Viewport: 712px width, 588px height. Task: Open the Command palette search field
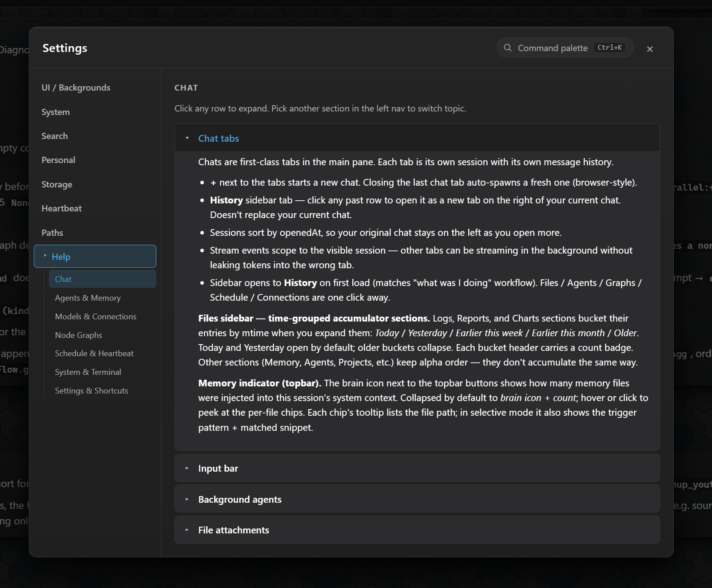click(565, 48)
